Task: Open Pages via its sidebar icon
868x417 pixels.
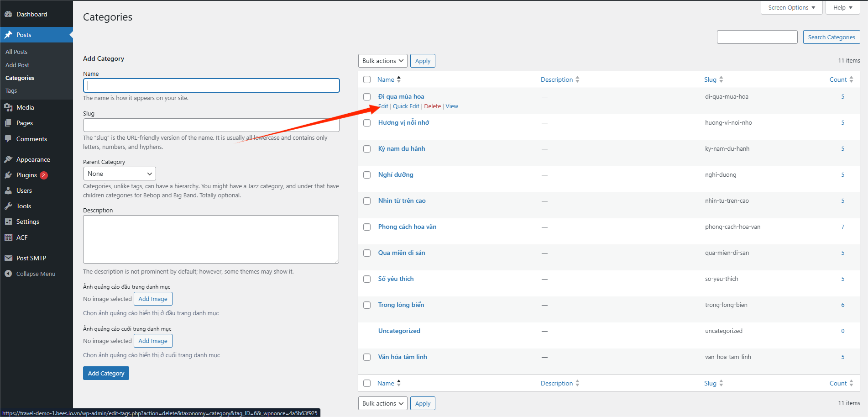Action: click(8, 123)
